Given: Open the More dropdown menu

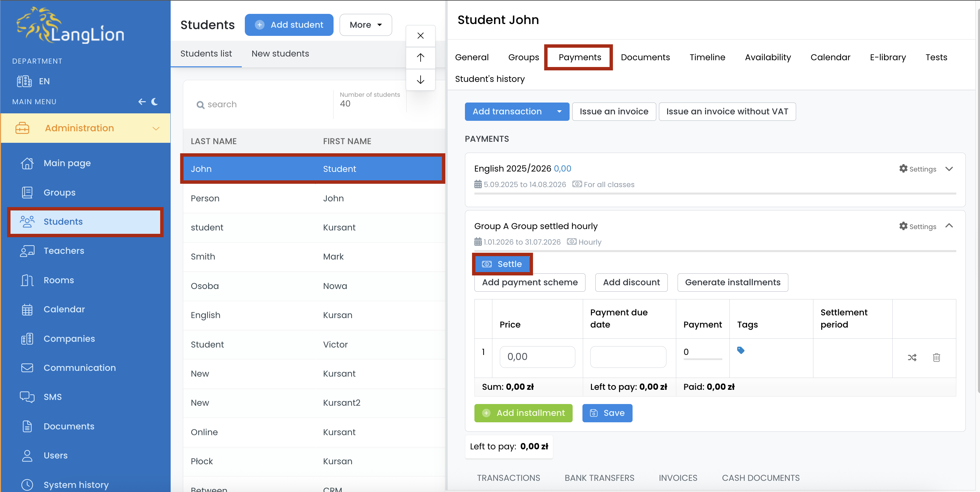Looking at the screenshot, I should pyautogui.click(x=366, y=25).
